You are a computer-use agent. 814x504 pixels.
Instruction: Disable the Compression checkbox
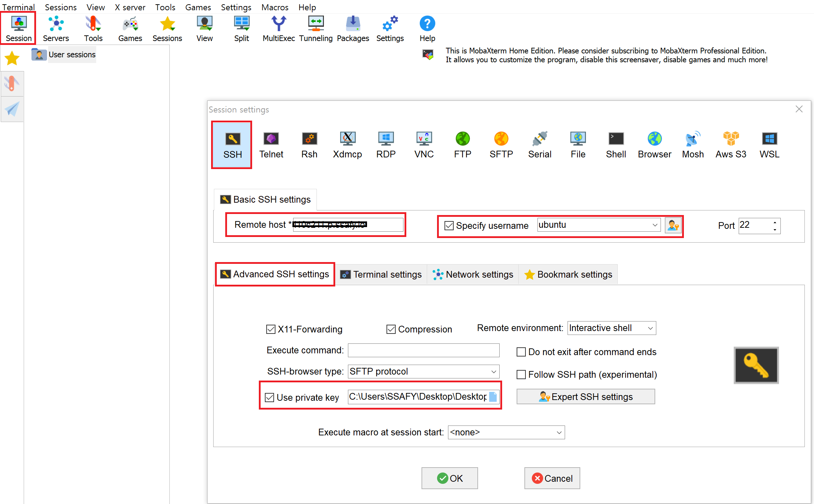tap(391, 329)
